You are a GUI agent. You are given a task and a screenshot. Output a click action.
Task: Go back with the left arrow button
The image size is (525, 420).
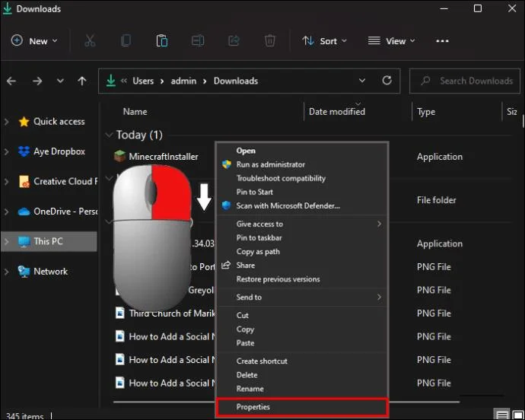(x=11, y=81)
